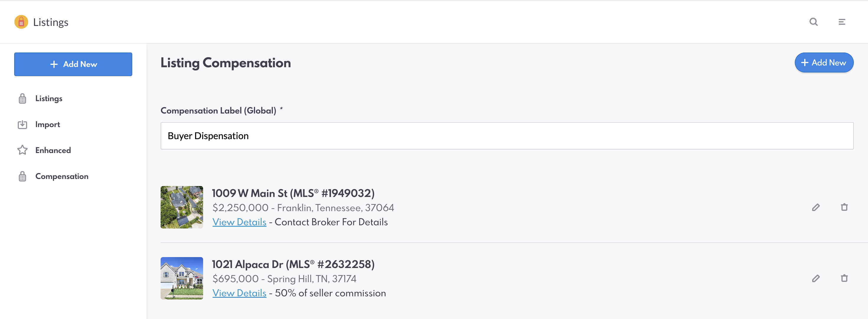Edit the 1009 W Main St listing
868x319 pixels.
pos(816,207)
